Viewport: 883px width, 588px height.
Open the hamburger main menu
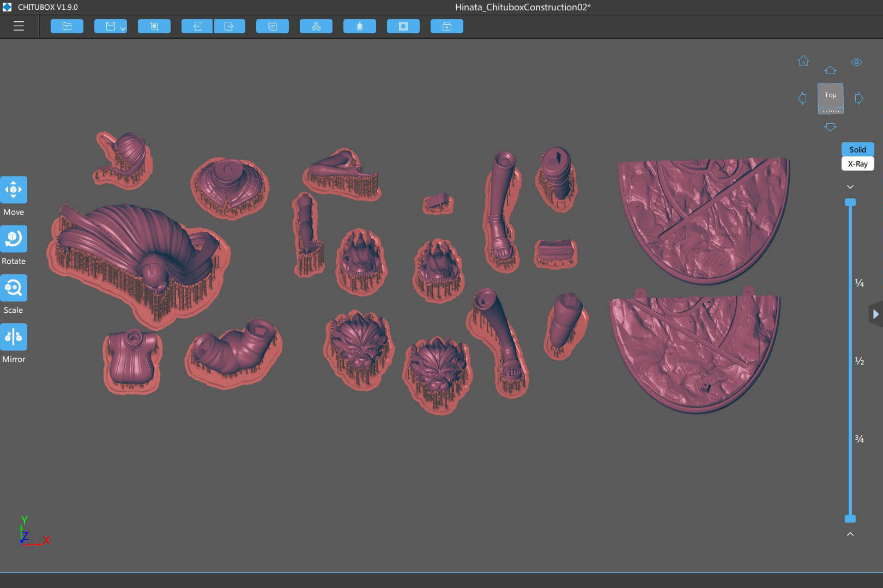click(19, 26)
